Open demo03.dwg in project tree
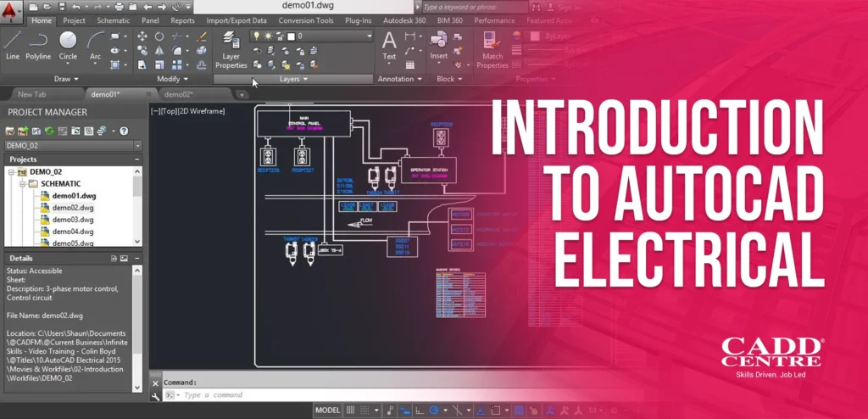The height and width of the screenshot is (419, 868). pos(73,219)
